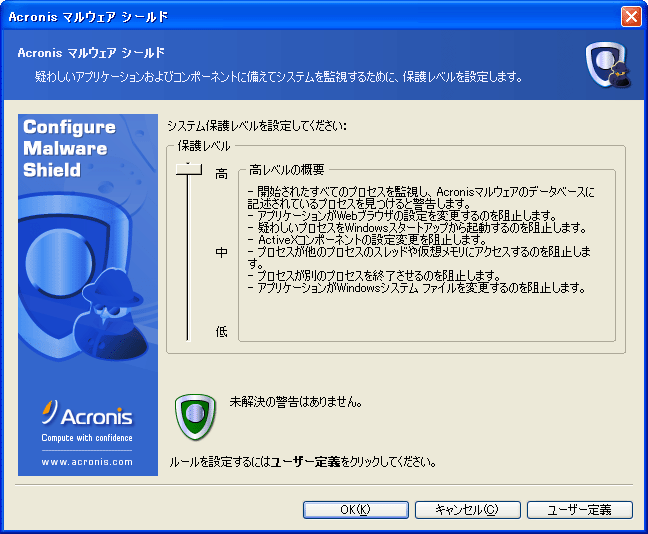Click www.acronis.com text in sidebar
The width and height of the screenshot is (648, 534).
(x=87, y=462)
